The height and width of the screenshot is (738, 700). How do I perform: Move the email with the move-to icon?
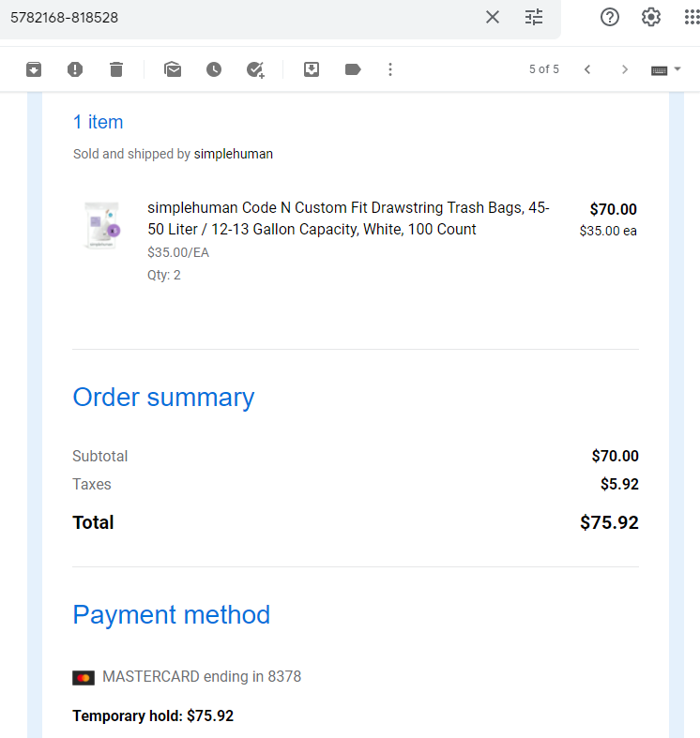point(312,69)
